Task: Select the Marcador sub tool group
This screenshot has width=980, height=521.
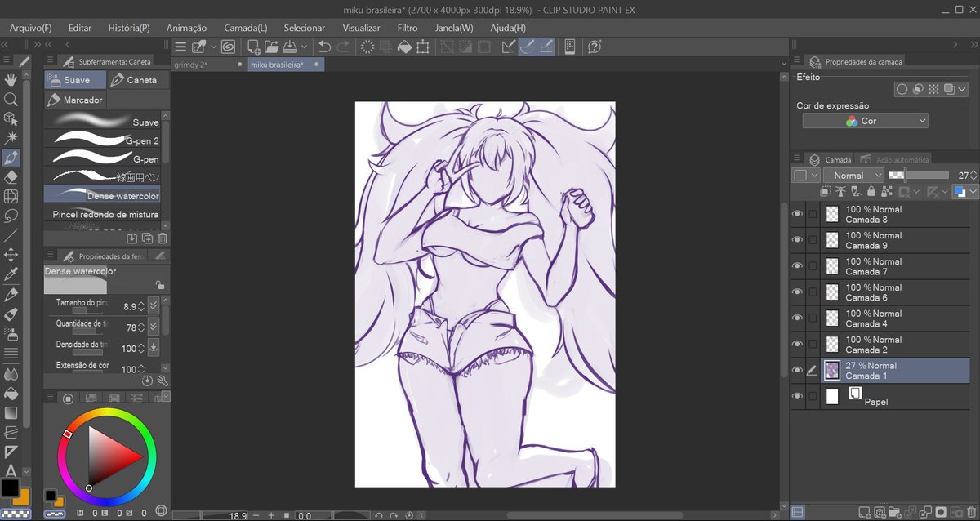Action: (x=75, y=100)
